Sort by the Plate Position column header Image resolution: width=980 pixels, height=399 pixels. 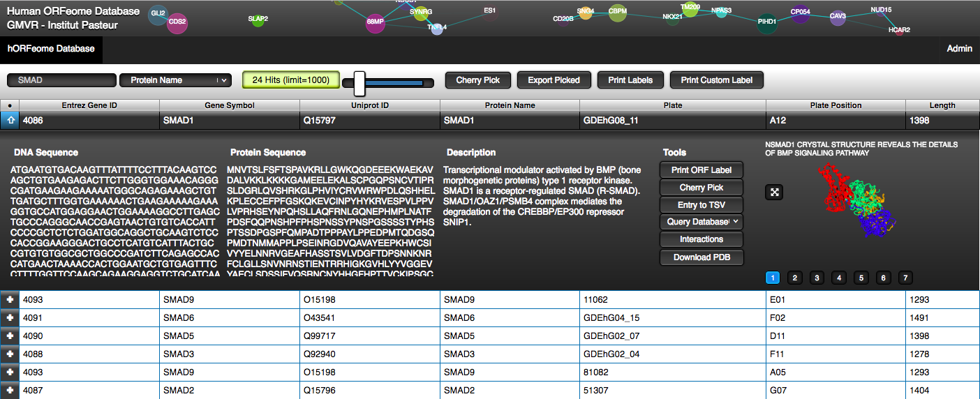(836, 105)
